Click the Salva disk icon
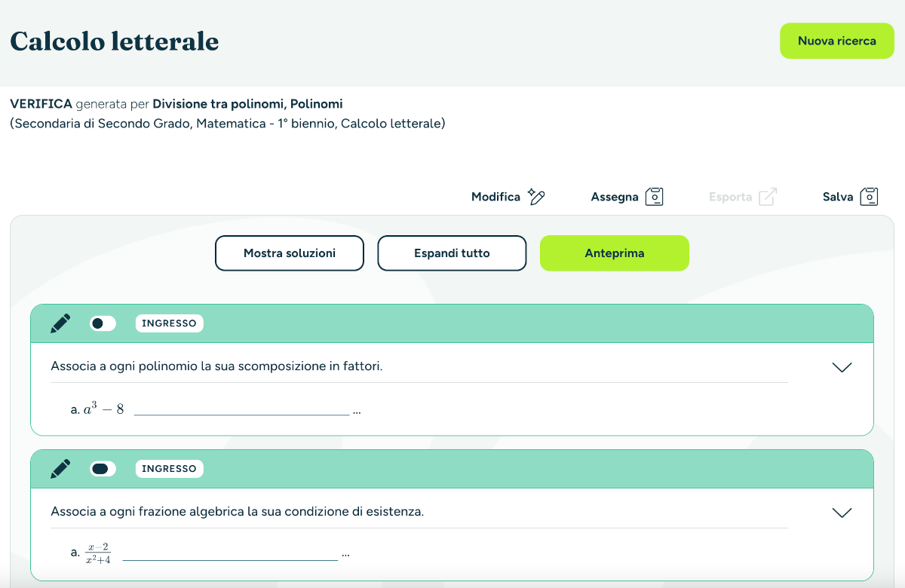This screenshot has height=588, width=905. click(870, 197)
